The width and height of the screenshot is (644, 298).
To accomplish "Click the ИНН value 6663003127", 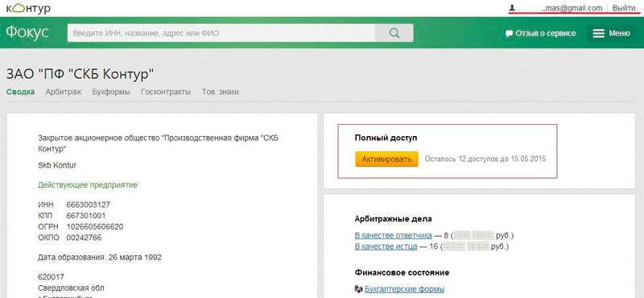I will (x=88, y=205).
